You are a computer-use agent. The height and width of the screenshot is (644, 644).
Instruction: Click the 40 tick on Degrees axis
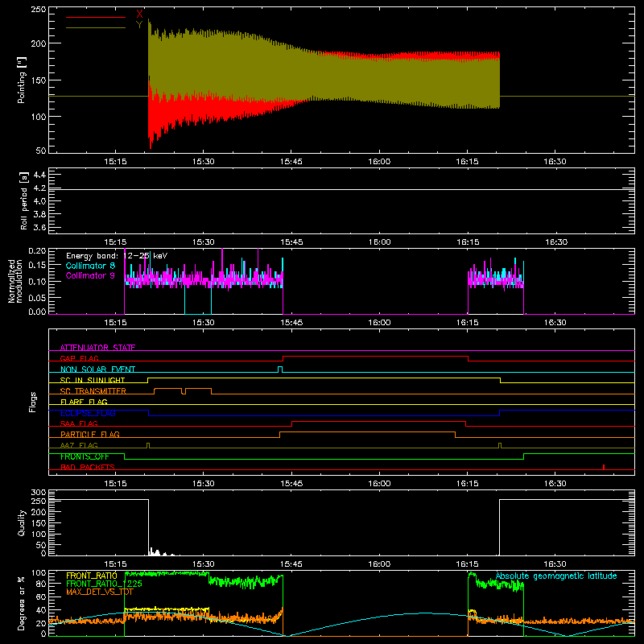pos(41,610)
